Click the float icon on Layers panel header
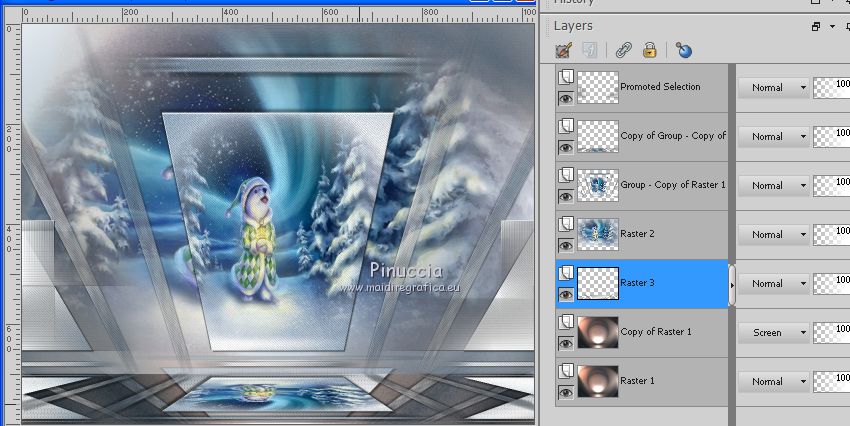The width and height of the screenshot is (850, 426). [816, 26]
